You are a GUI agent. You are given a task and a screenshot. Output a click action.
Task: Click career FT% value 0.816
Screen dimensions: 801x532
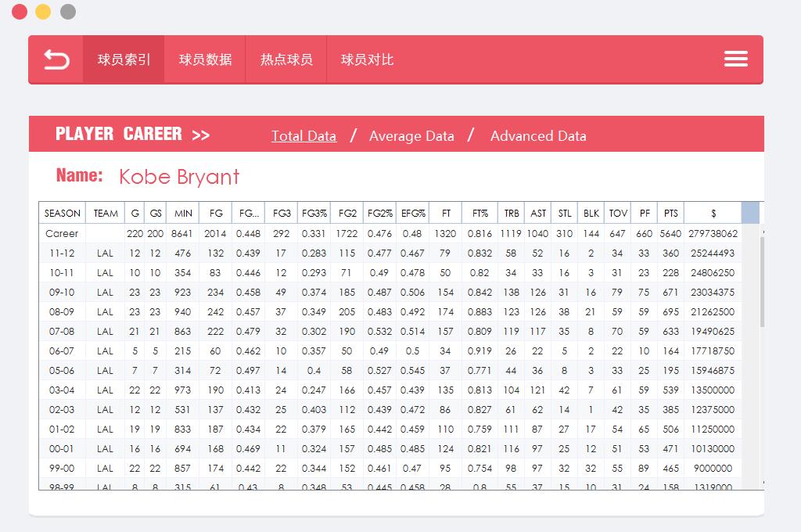pos(480,234)
